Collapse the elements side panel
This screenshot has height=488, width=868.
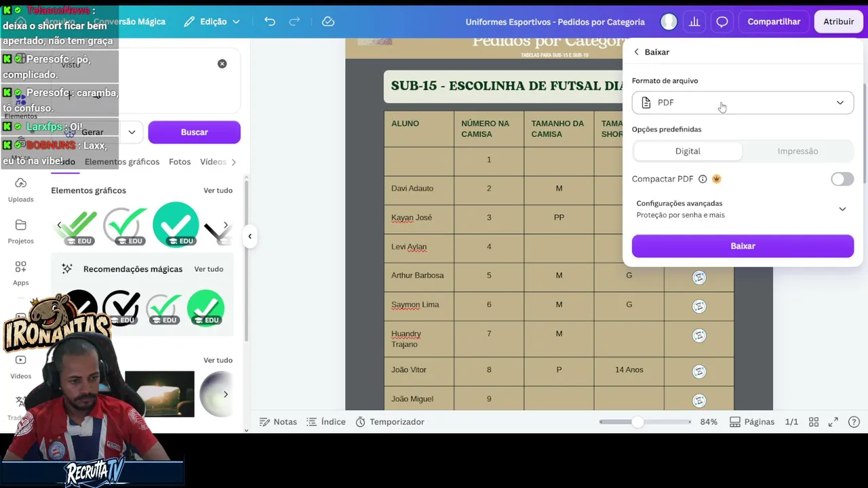tap(250, 237)
